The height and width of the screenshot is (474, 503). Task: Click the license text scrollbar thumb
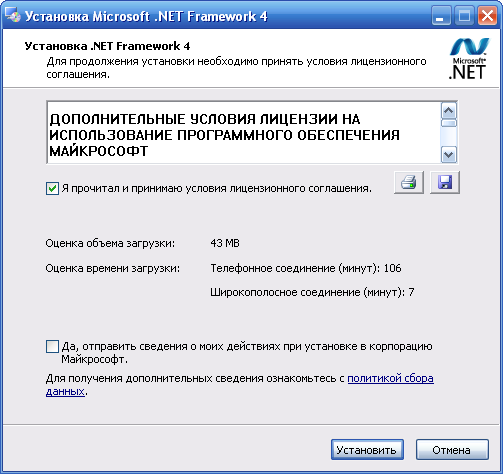pos(449,123)
